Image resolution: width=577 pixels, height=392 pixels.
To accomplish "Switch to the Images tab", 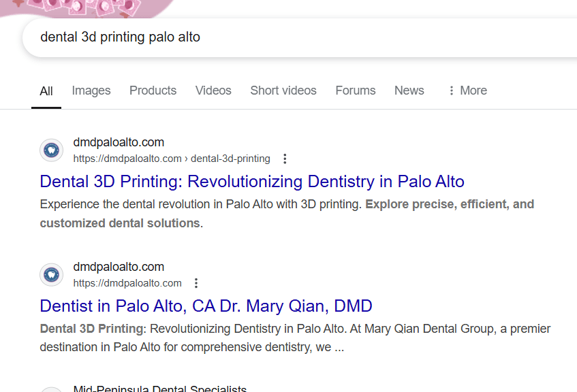I will [91, 91].
